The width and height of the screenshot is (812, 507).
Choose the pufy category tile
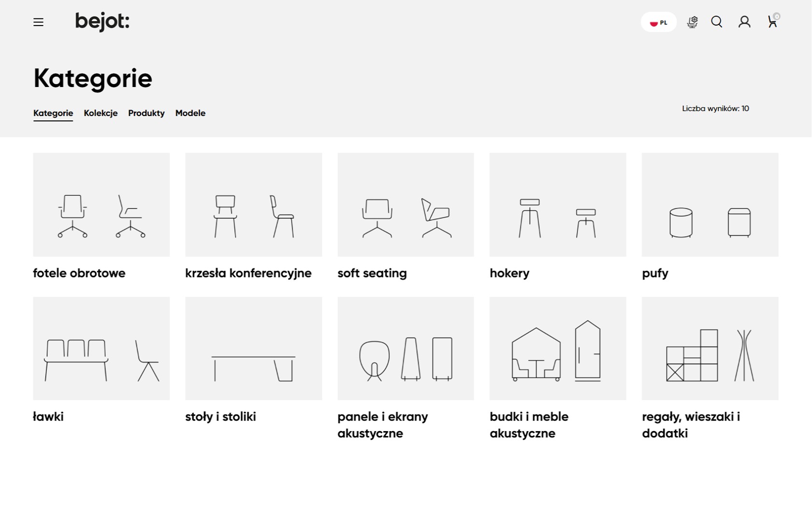pos(710,204)
